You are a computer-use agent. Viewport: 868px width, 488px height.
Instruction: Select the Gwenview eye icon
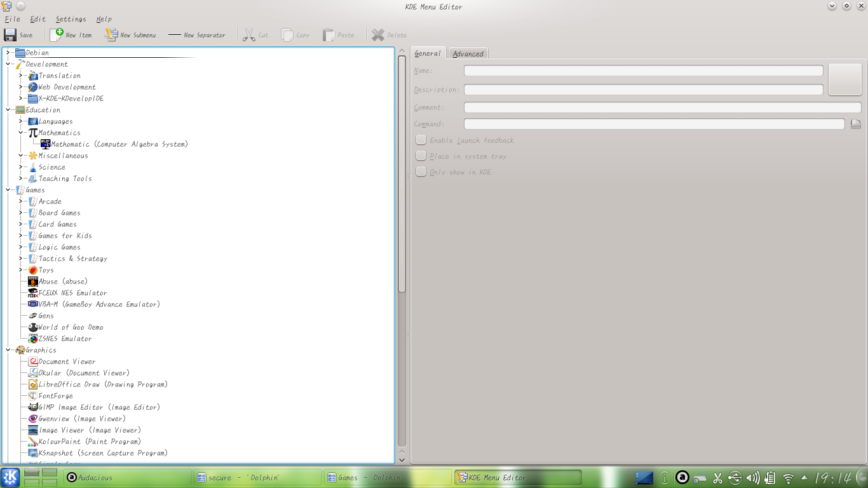pyautogui.click(x=33, y=419)
